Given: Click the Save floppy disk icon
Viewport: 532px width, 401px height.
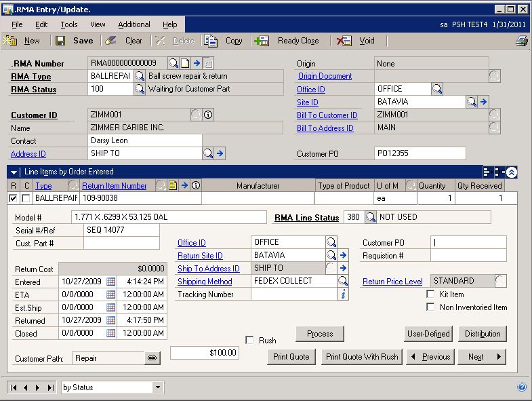Looking at the screenshot, I should [x=60, y=41].
